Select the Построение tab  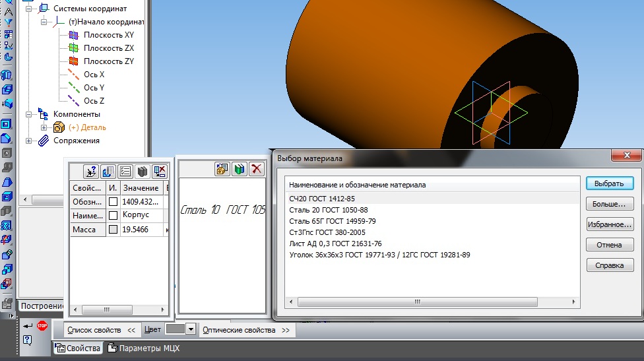point(42,306)
